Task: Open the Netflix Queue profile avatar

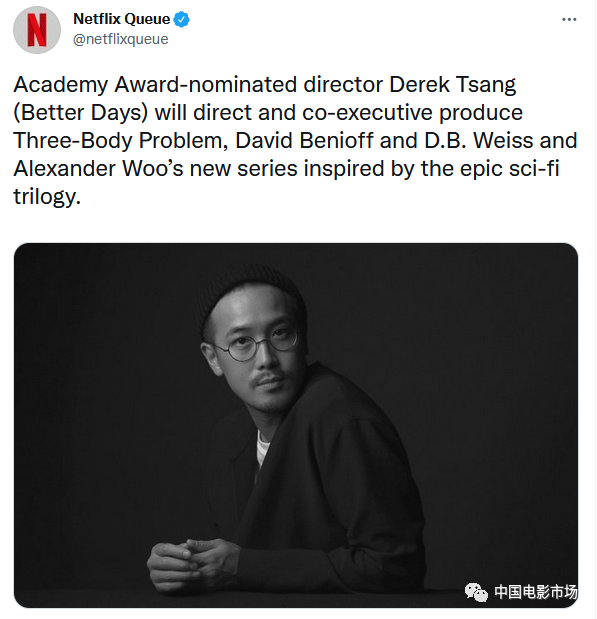Action: click(37, 30)
